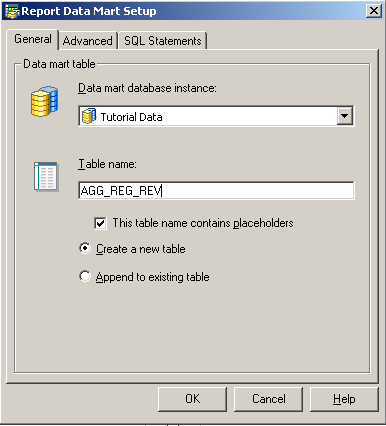Click the table sheet icon
386x426 pixels.
point(46,176)
